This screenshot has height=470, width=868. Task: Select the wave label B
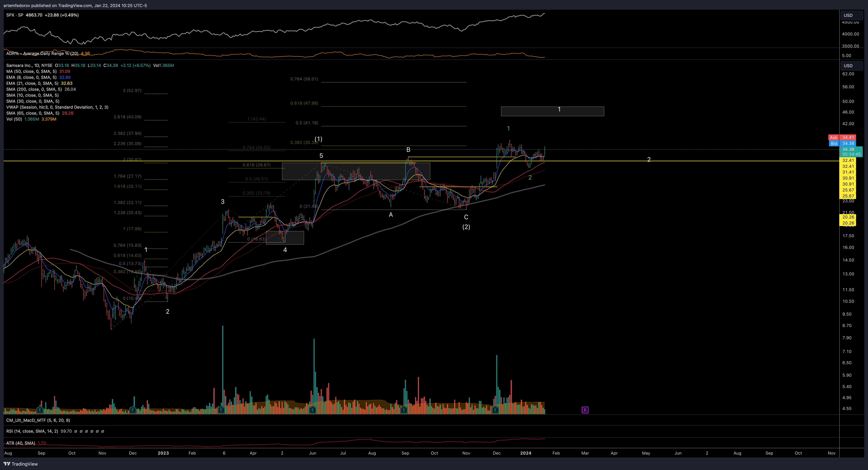[x=408, y=150]
